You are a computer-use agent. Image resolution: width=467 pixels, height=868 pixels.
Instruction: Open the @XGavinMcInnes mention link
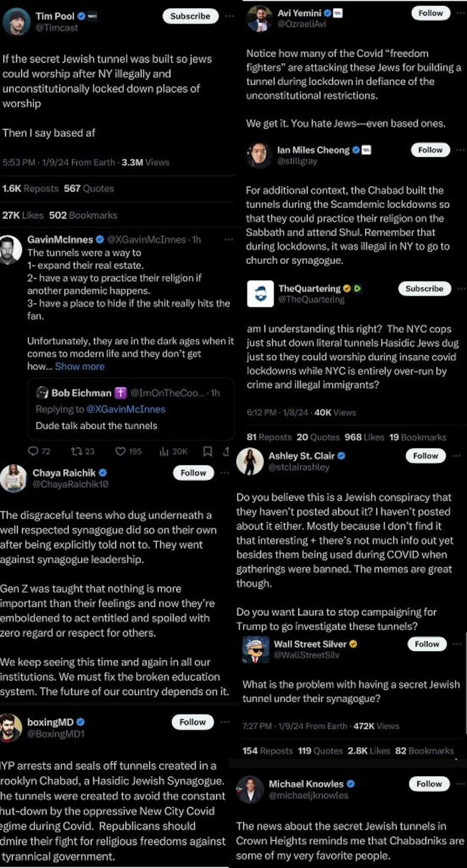(126, 409)
